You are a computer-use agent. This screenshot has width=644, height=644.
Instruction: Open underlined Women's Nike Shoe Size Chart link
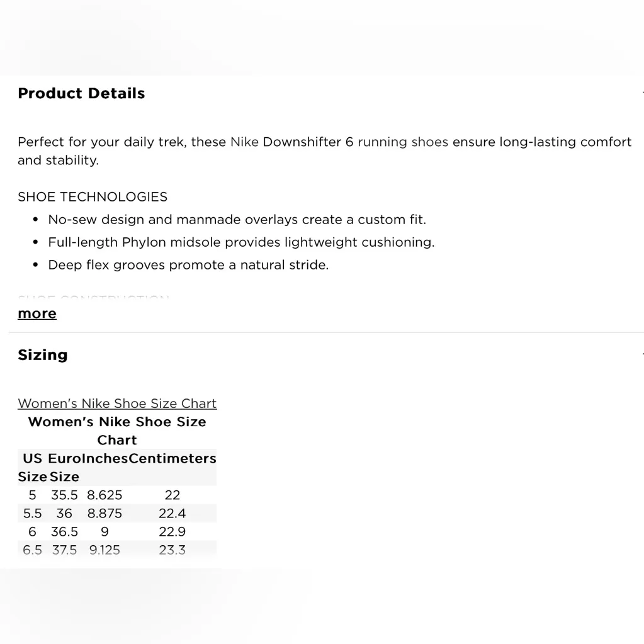pos(117,404)
